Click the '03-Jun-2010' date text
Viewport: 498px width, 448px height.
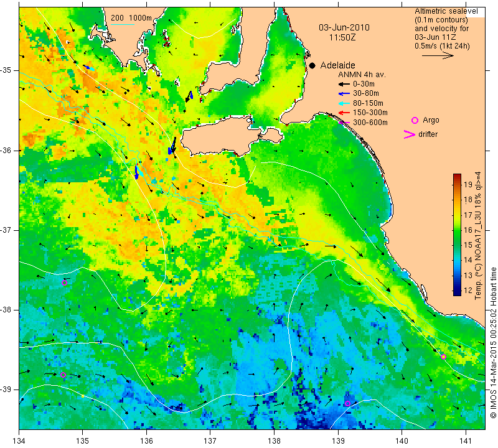pyautogui.click(x=344, y=27)
